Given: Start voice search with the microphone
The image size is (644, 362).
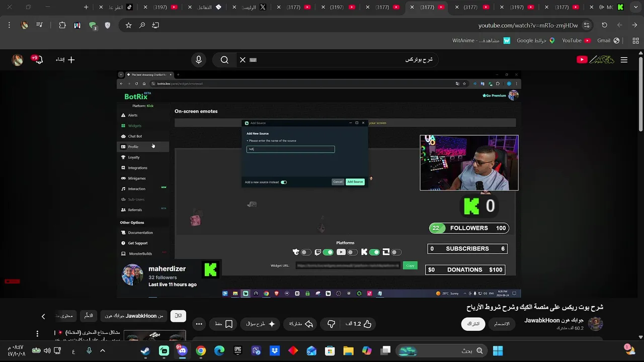Looking at the screenshot, I should (x=199, y=60).
